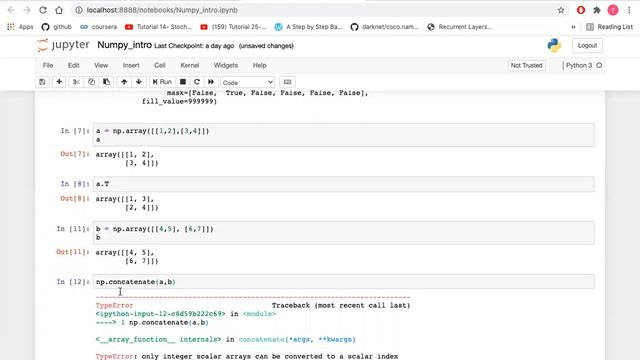Bookmark this page with star icon
This screenshot has width=640, height=360.
[561, 10]
